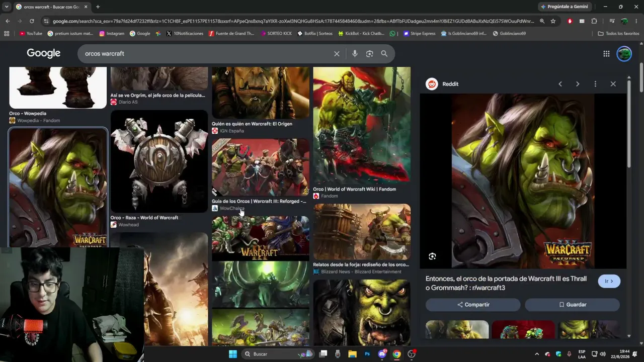Click the magnifier search button
Screen dimensions: 644x362
384,54
